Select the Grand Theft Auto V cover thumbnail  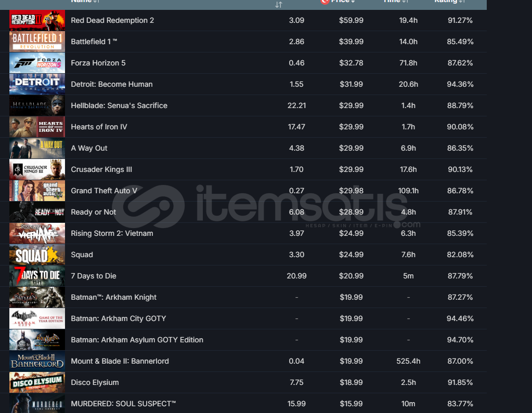click(x=37, y=191)
